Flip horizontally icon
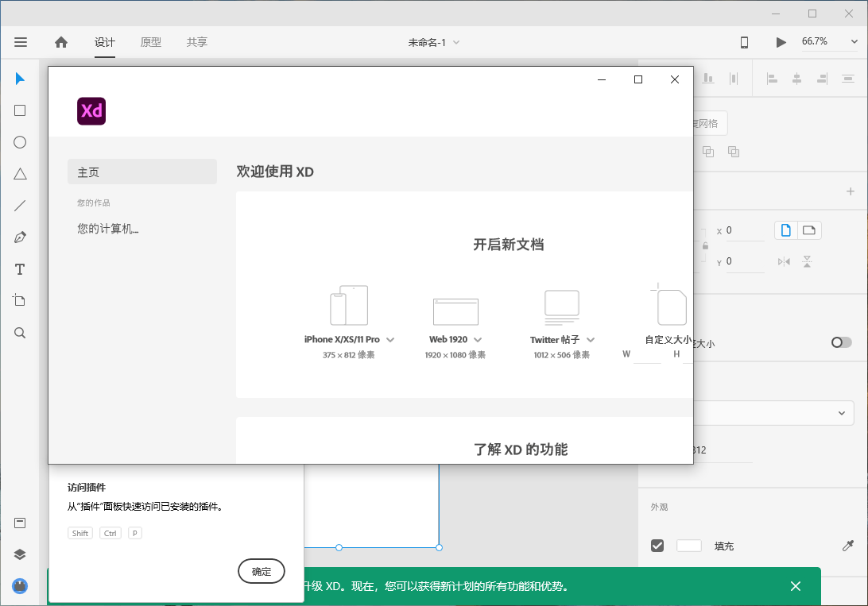The height and width of the screenshot is (606, 868). 784,261
